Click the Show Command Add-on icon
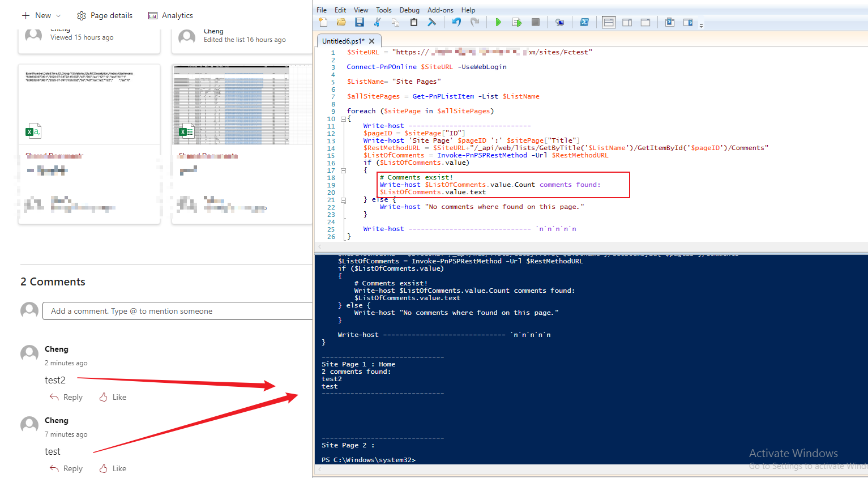 tap(688, 22)
